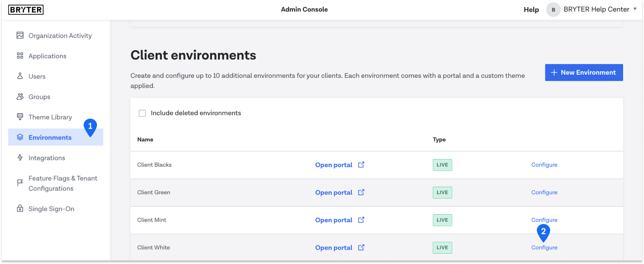Open the Client Blacks portal
The height and width of the screenshot is (264, 644).
[x=334, y=164]
